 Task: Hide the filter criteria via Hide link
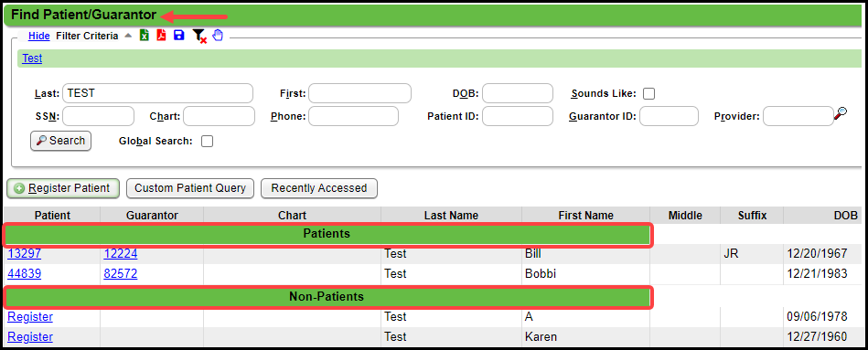point(39,36)
